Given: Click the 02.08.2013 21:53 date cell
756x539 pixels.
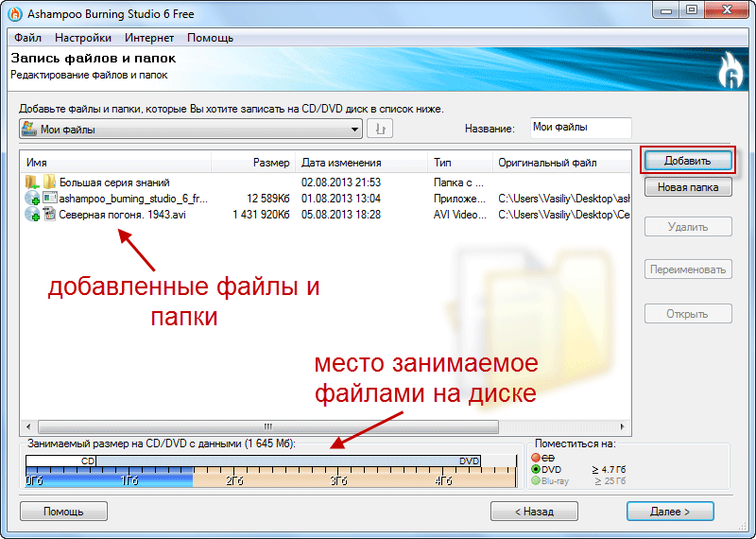Looking at the screenshot, I should [341, 183].
